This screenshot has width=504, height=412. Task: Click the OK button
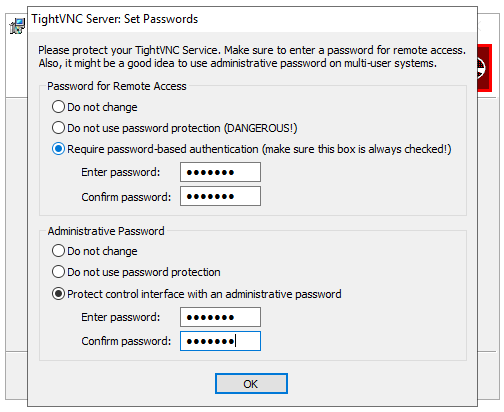251,384
